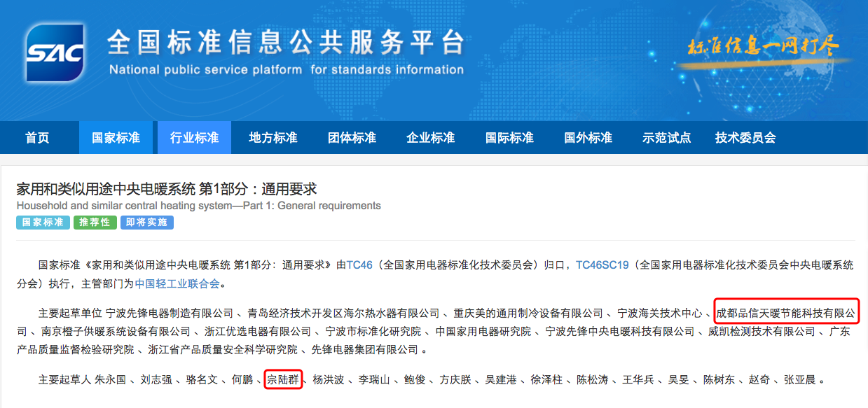868x408 pixels.
Task: Click the green 推荐性 tag
Action: click(95, 223)
